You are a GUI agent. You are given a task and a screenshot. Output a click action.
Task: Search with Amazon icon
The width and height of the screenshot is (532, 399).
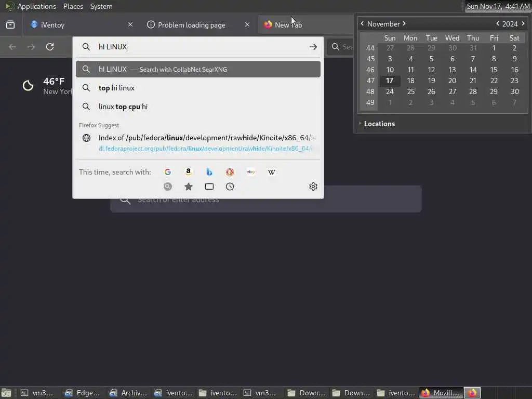coord(188,172)
